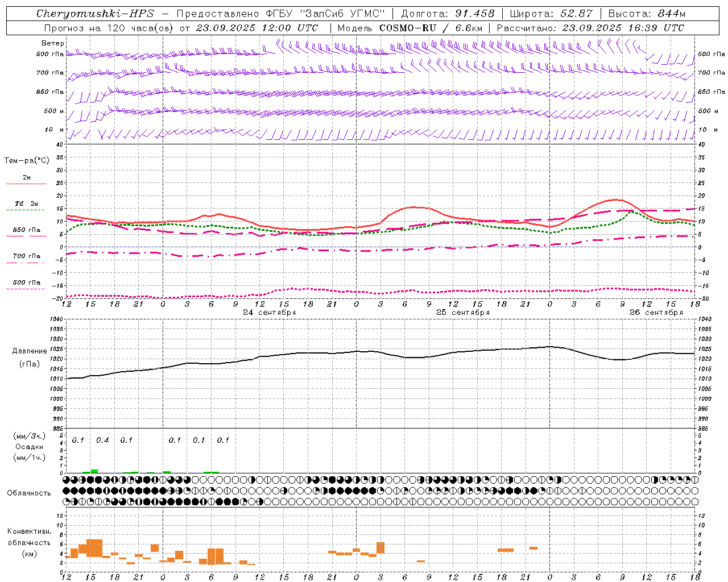Click the 2м temperature legend entry
The image size is (728, 582).
pos(27,178)
